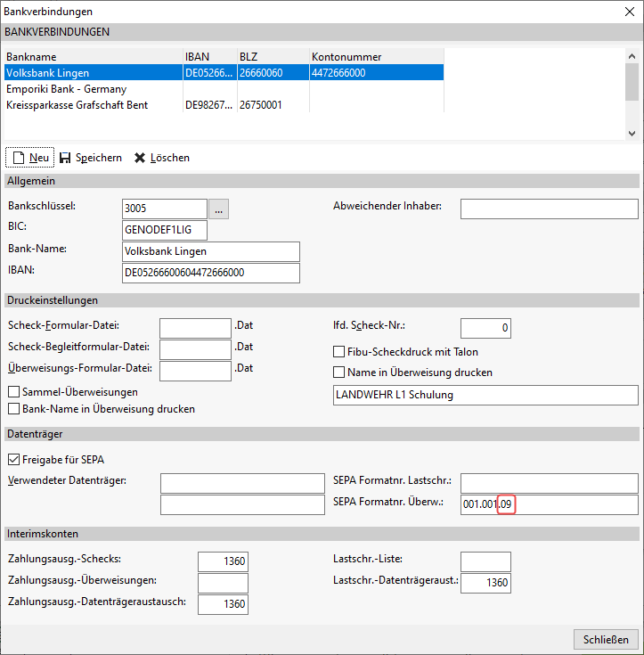Check Name in Überweisung drucken
644x655 pixels.
click(x=338, y=373)
